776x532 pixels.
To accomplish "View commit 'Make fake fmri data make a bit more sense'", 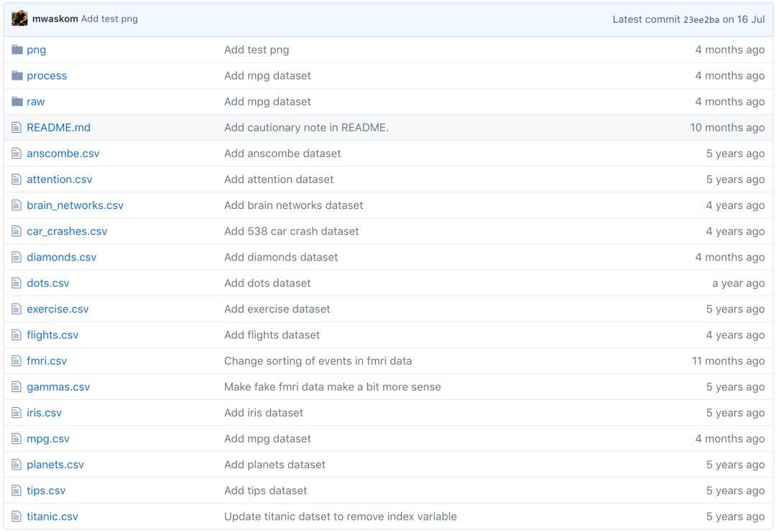I will (x=333, y=387).
